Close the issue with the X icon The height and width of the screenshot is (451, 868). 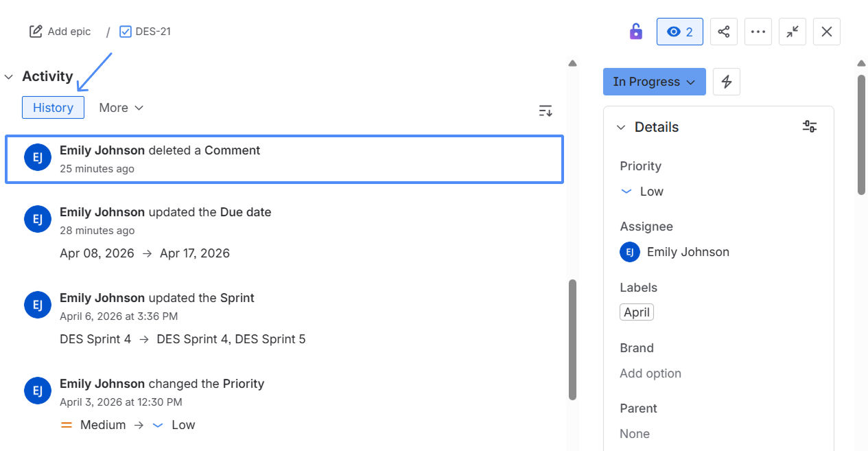(827, 32)
